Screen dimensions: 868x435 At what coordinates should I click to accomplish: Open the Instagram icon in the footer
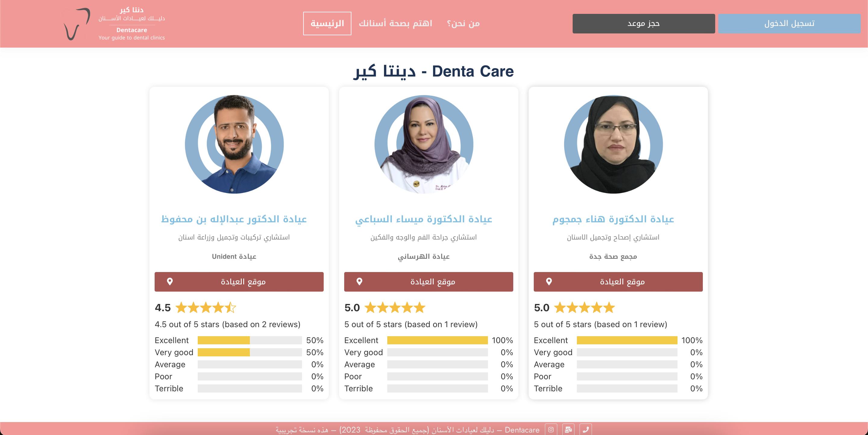(551, 429)
